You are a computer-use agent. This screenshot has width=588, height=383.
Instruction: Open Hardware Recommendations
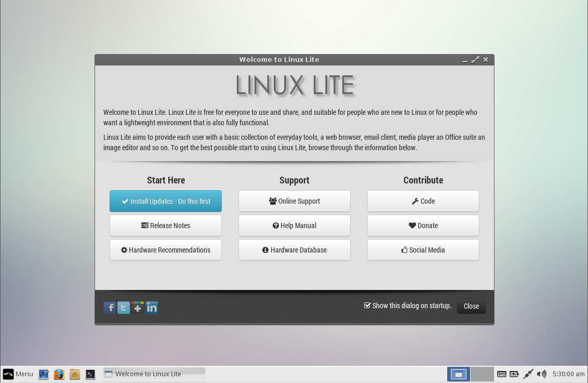click(x=166, y=250)
